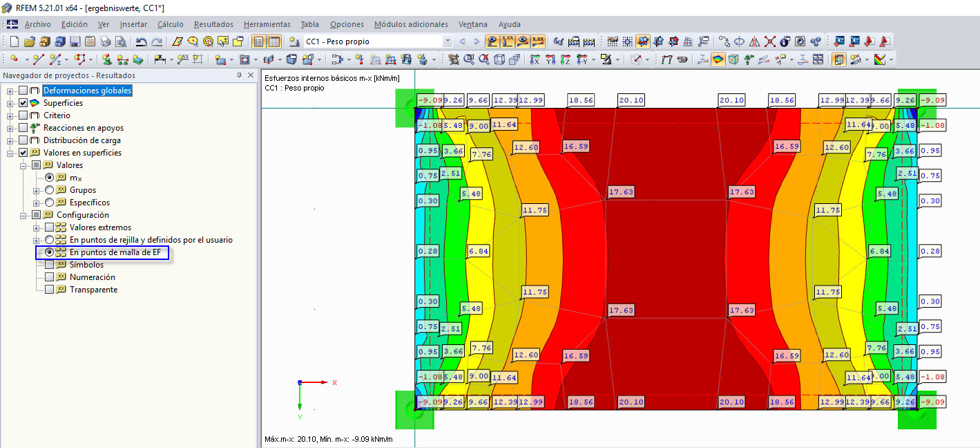
Task: Click the Open folder icon
Action: (x=30, y=41)
